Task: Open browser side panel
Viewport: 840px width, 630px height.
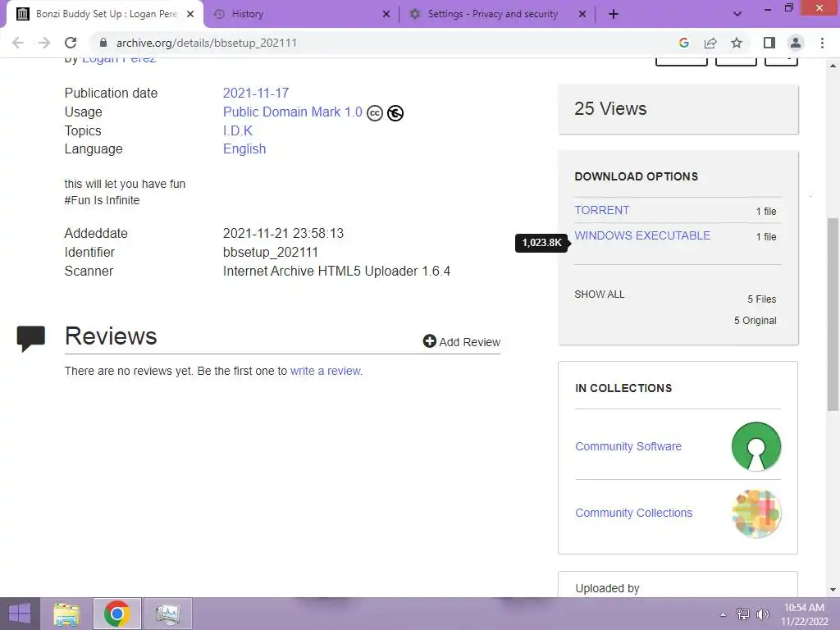Action: click(769, 43)
